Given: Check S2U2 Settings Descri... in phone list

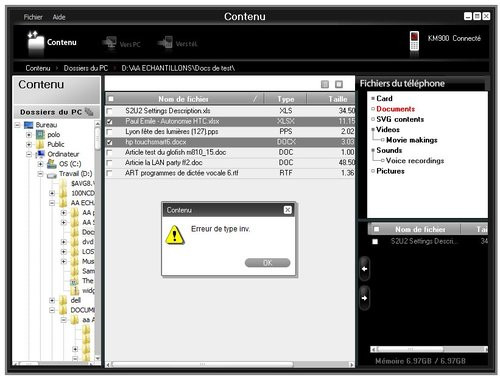Looking at the screenshot, I should tap(375, 241).
